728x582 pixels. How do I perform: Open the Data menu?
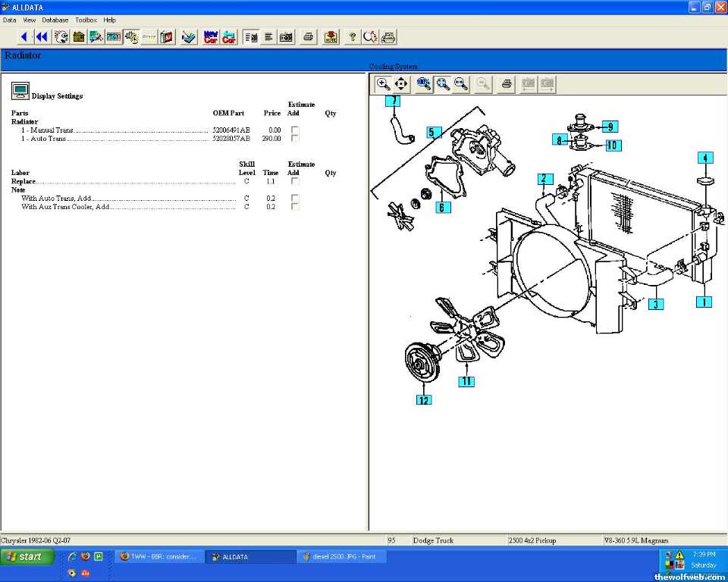tap(9, 20)
